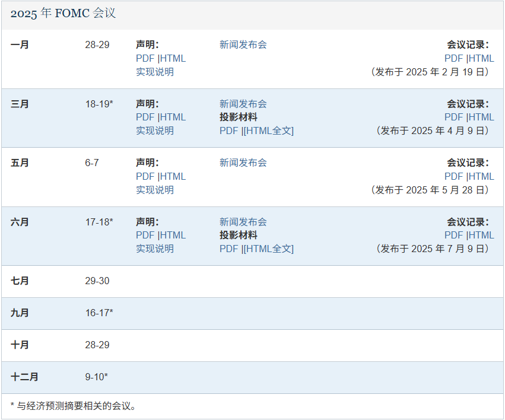Open the May 会议记录 PDF link

[454, 176]
